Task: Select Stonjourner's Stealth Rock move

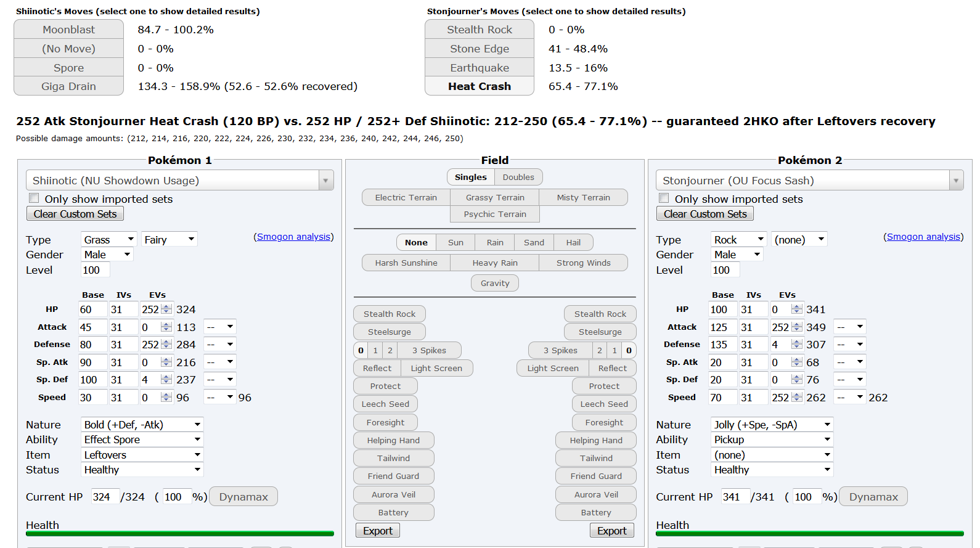Action: coord(480,30)
